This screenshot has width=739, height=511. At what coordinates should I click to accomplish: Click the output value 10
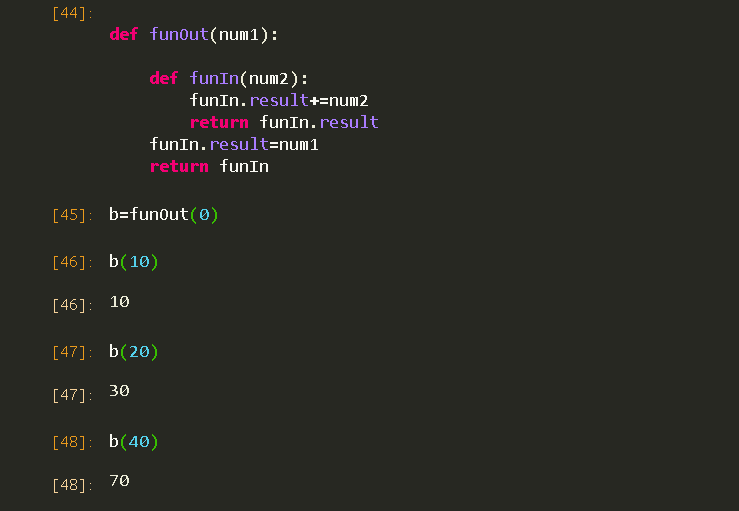[119, 302]
